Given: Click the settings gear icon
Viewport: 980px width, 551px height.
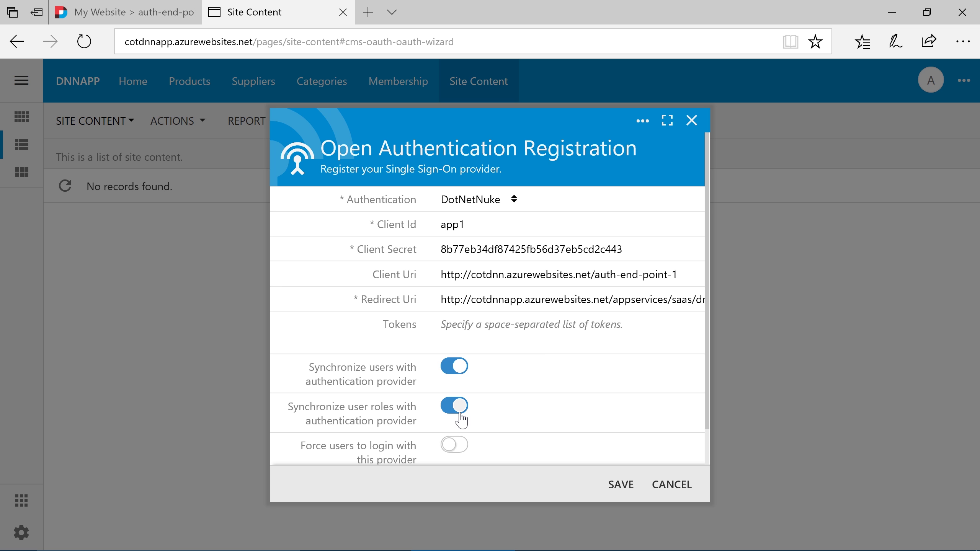Looking at the screenshot, I should tap(21, 533).
